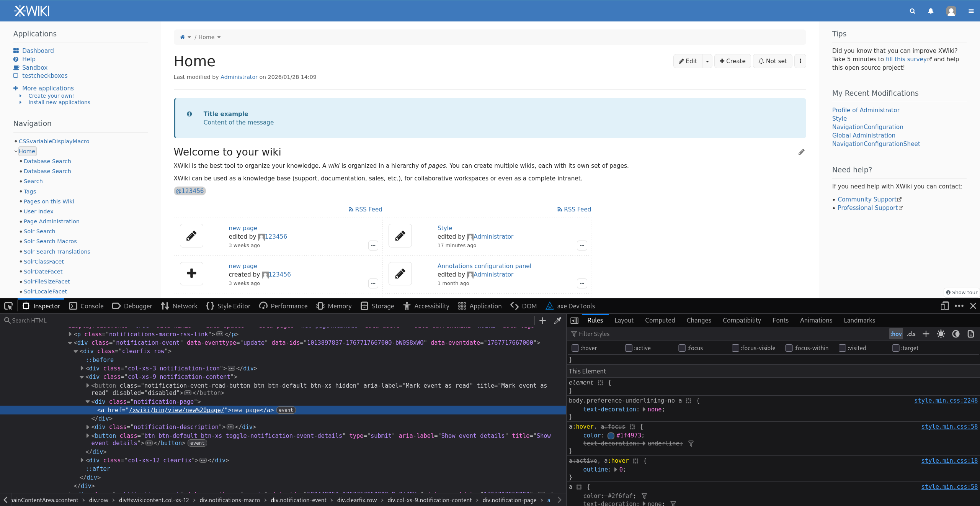Click the XWiki search magnifier icon
This screenshot has height=506, width=980.
click(x=913, y=11)
